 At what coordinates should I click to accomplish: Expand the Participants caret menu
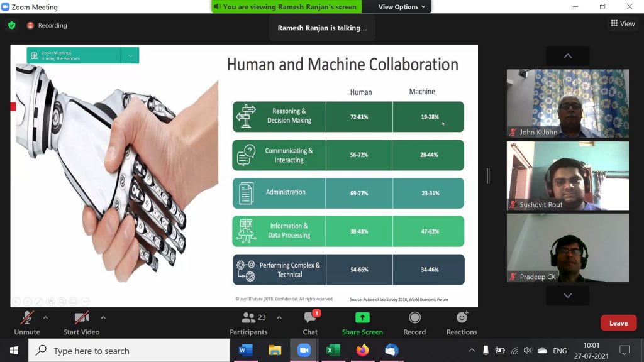279,317
